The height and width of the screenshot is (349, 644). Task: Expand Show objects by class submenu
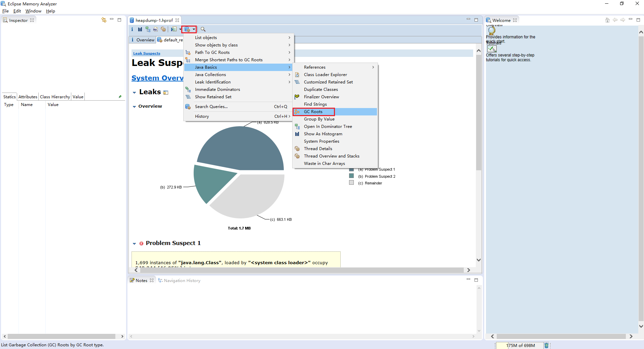(239, 45)
